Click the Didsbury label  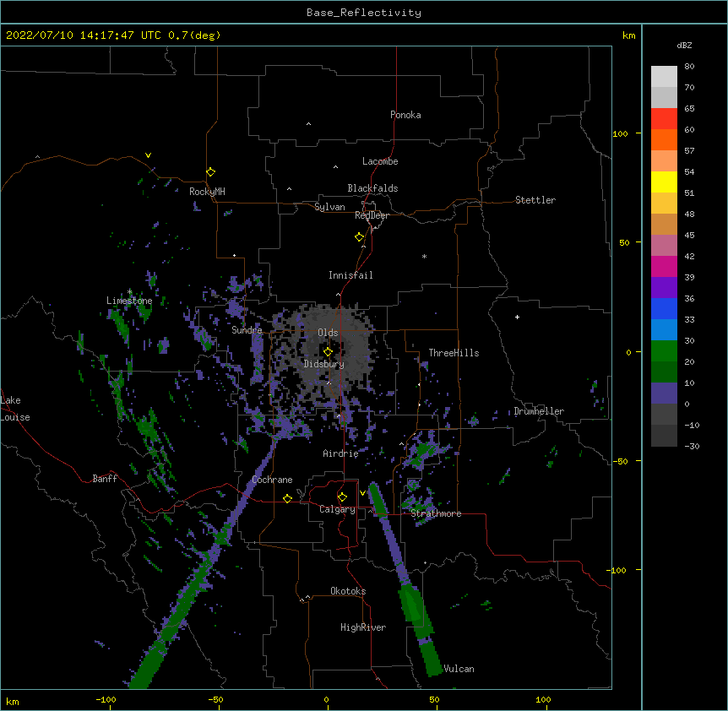[324, 364]
